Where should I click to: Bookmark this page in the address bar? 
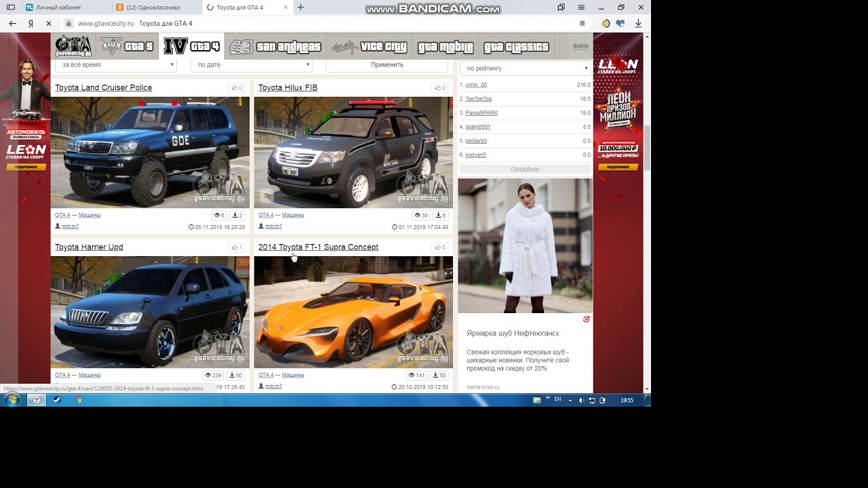click(582, 23)
